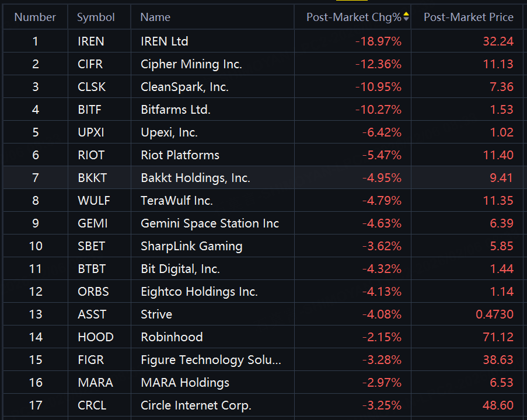Image resolution: width=527 pixels, height=420 pixels.
Task: Click the sort arrows beside Post-Market Chg%
Action: click(406, 17)
